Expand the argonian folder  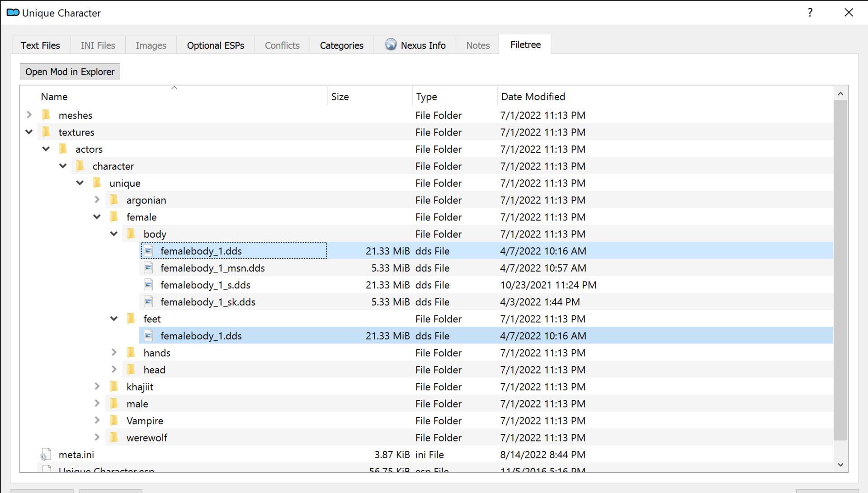[97, 200]
